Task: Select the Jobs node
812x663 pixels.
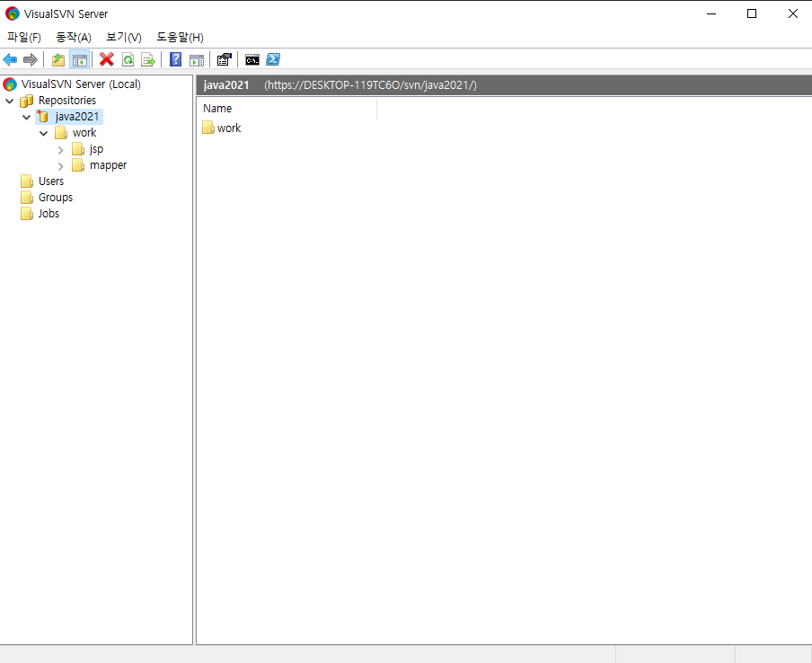Action: coord(49,214)
